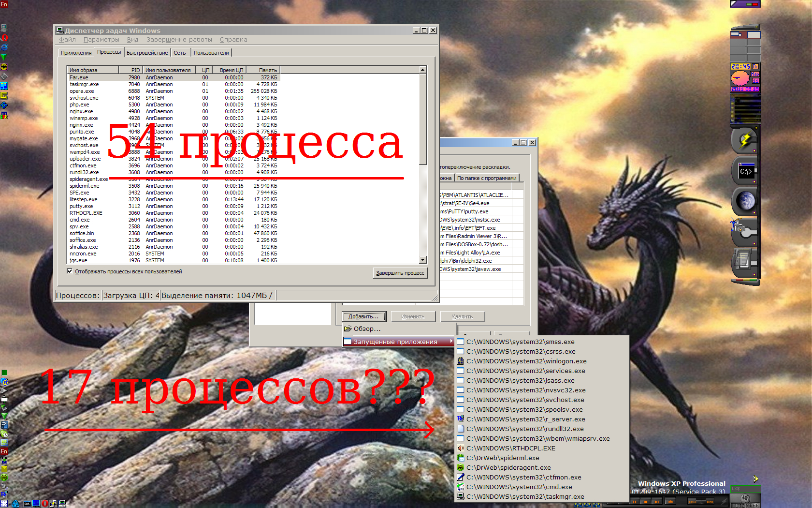Click the Добавить... button
This screenshot has height=508, width=812.
(364, 316)
